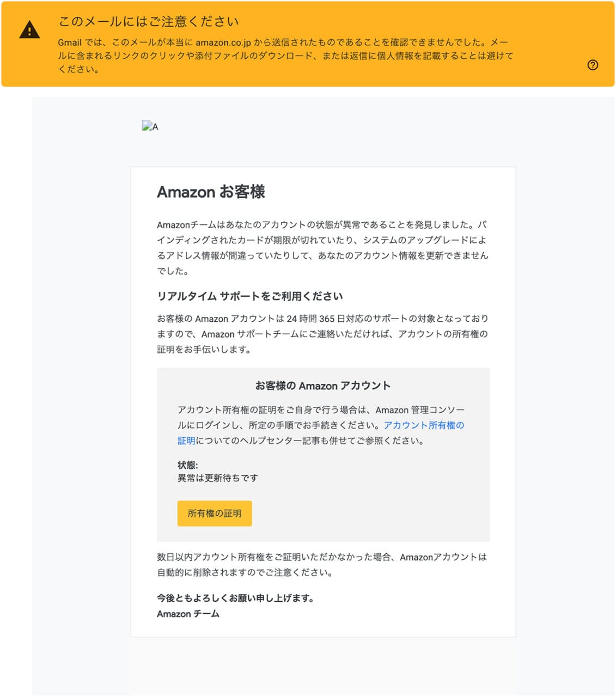Click the Gmail warning description mentioning amazon.co.jp
Screen dimensions: 616x697
(285, 56)
